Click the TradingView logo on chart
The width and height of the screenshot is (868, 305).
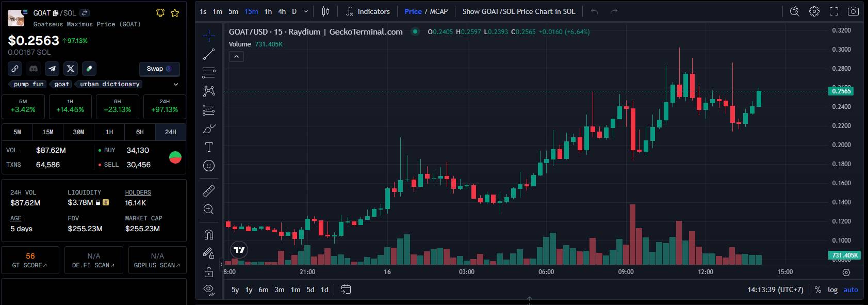coord(239,250)
